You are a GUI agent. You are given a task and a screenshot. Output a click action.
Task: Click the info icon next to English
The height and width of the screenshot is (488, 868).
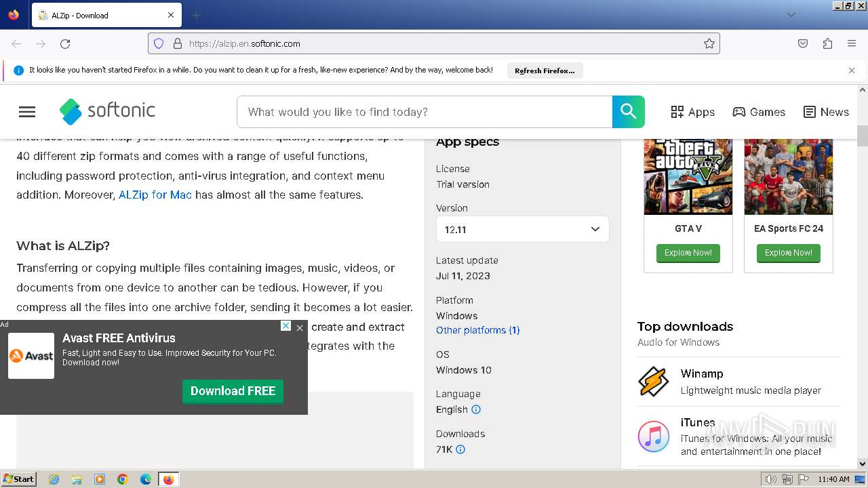click(476, 409)
